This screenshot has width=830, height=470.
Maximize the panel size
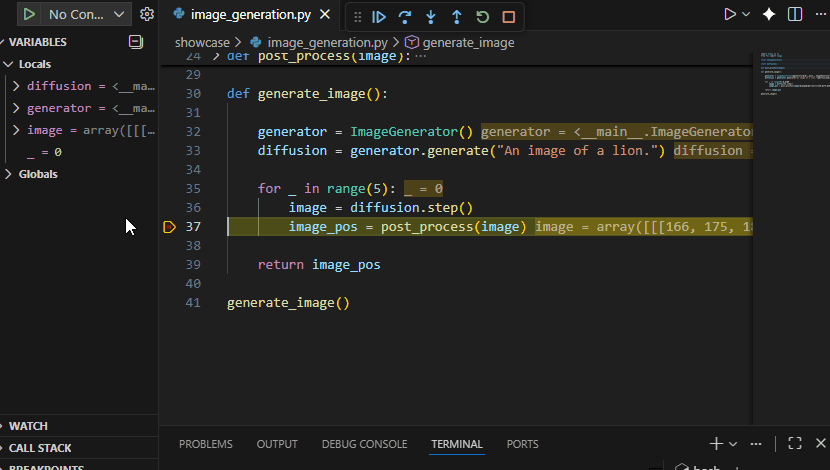pos(795,444)
